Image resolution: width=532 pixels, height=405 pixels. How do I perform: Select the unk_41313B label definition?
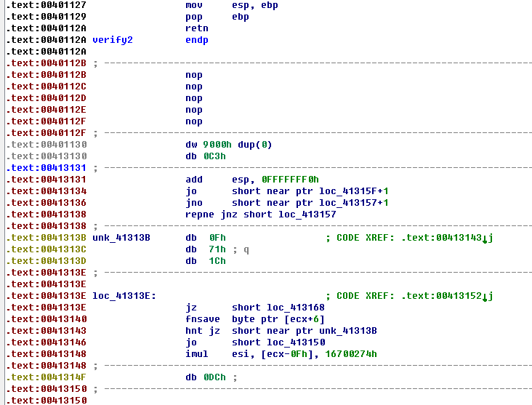121,238
